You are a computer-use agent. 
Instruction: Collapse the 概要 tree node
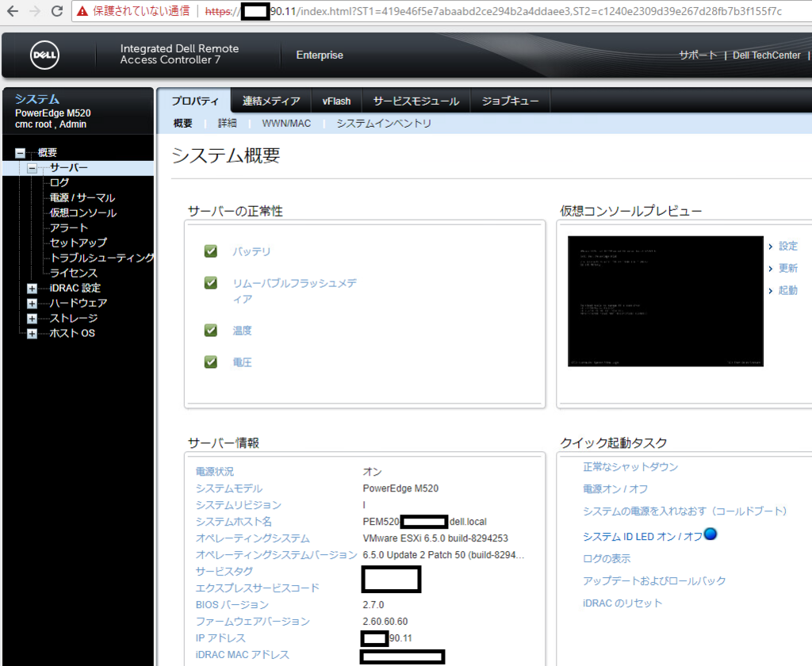(x=20, y=153)
